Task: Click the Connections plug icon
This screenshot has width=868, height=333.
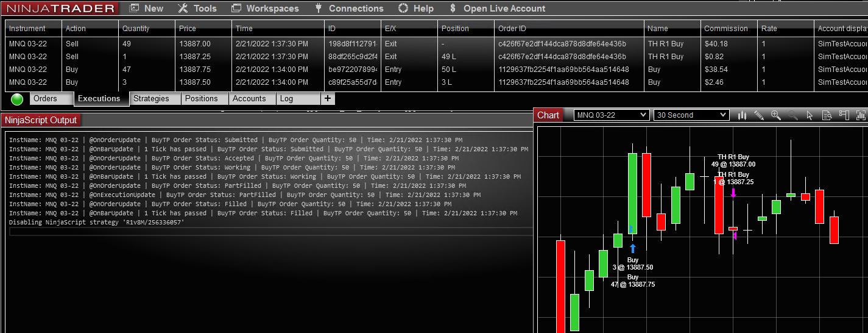Action: point(318,9)
